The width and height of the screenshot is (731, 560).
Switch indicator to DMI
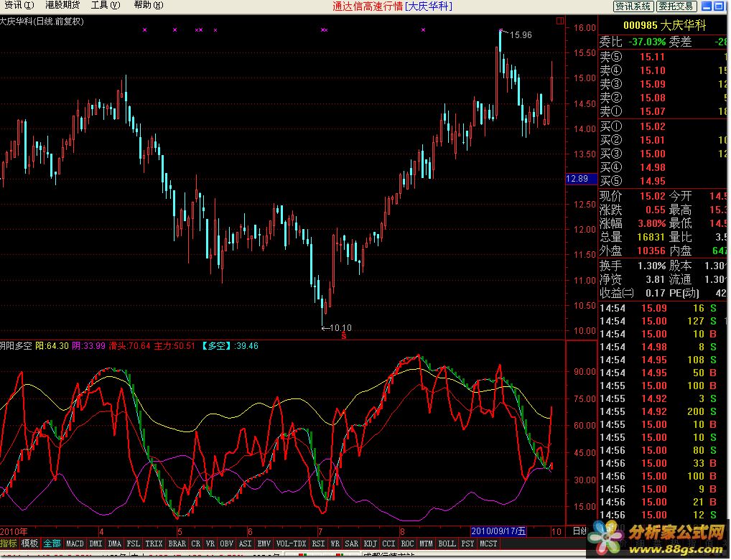[x=96, y=543]
